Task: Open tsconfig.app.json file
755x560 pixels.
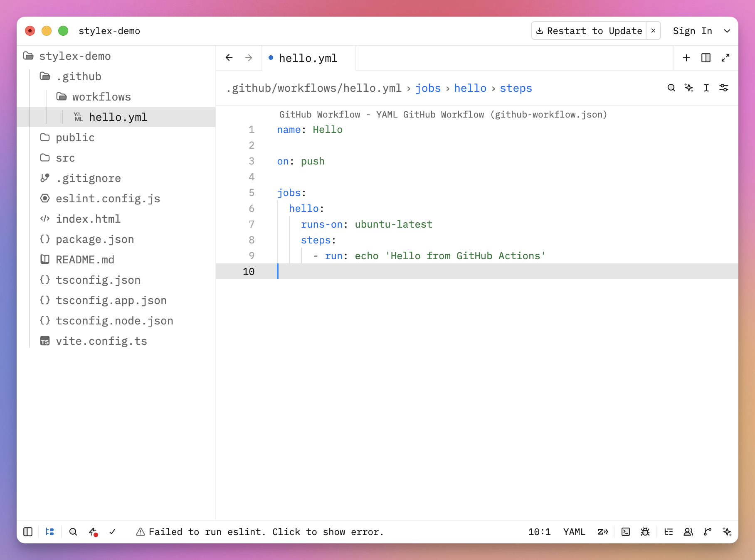Action: click(x=116, y=300)
